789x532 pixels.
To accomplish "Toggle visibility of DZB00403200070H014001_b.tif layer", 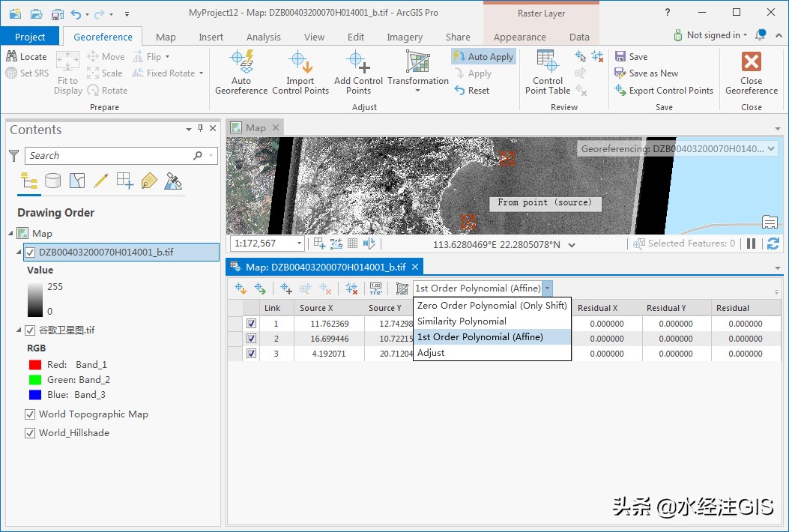I will coord(30,253).
